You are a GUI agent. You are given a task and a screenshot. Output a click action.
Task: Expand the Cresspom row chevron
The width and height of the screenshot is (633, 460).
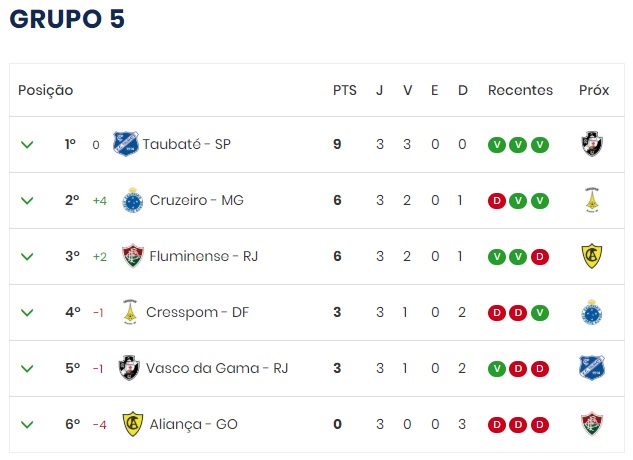27,312
